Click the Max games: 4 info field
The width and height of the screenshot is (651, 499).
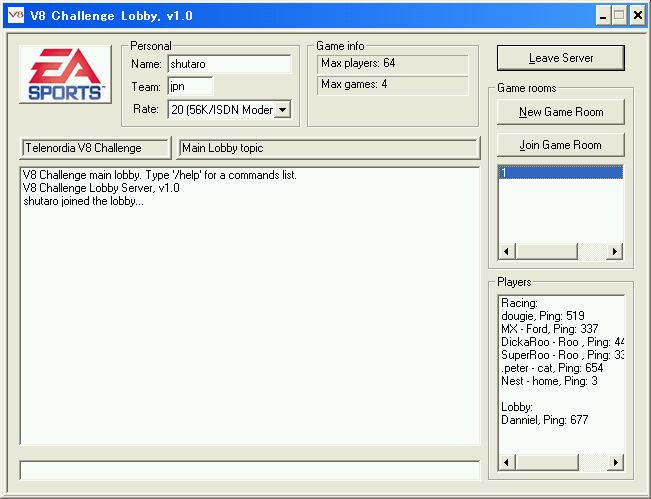[x=392, y=85]
